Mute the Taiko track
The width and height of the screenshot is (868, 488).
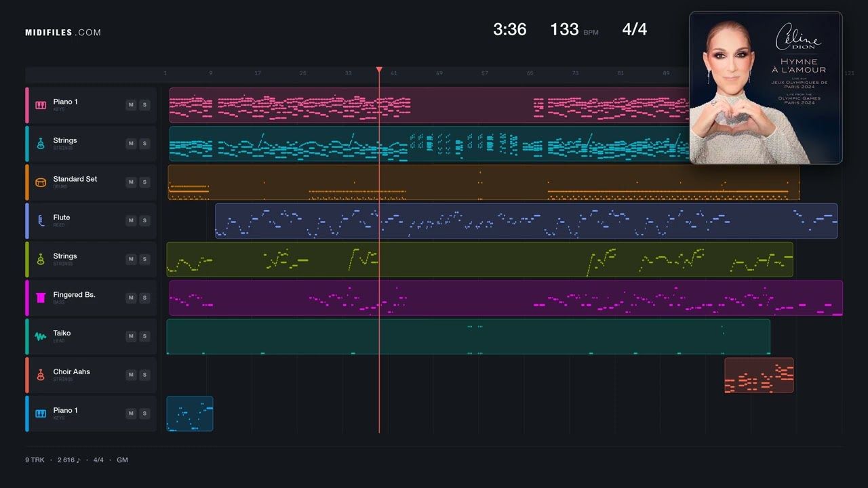point(131,336)
